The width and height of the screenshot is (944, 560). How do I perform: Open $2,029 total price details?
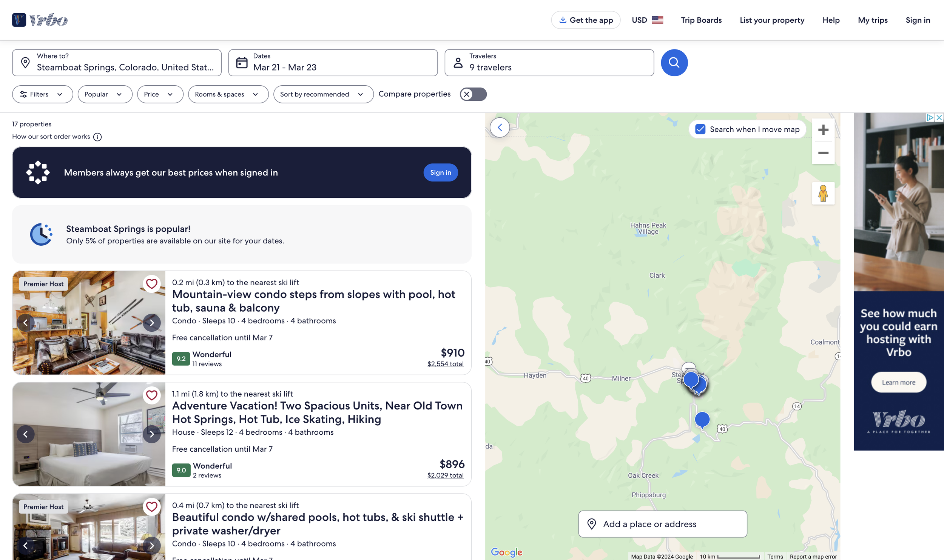[x=446, y=475]
